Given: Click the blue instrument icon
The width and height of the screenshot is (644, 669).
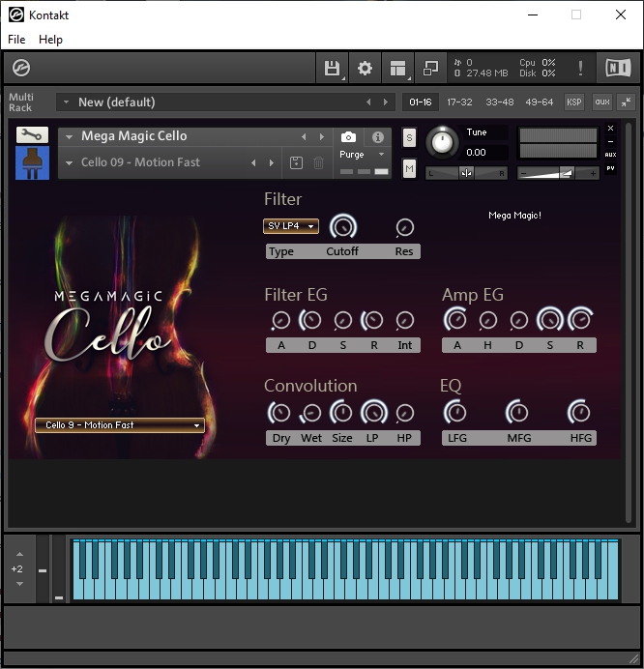Looking at the screenshot, I should coord(33,163).
